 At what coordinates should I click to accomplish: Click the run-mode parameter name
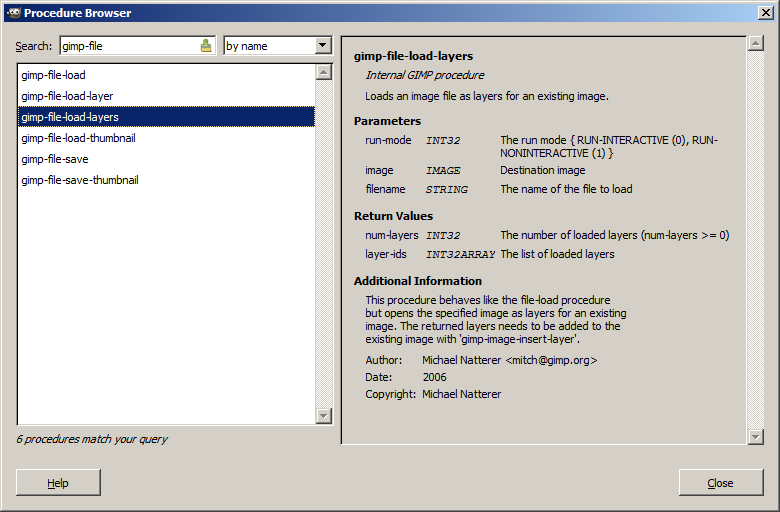coord(389,140)
